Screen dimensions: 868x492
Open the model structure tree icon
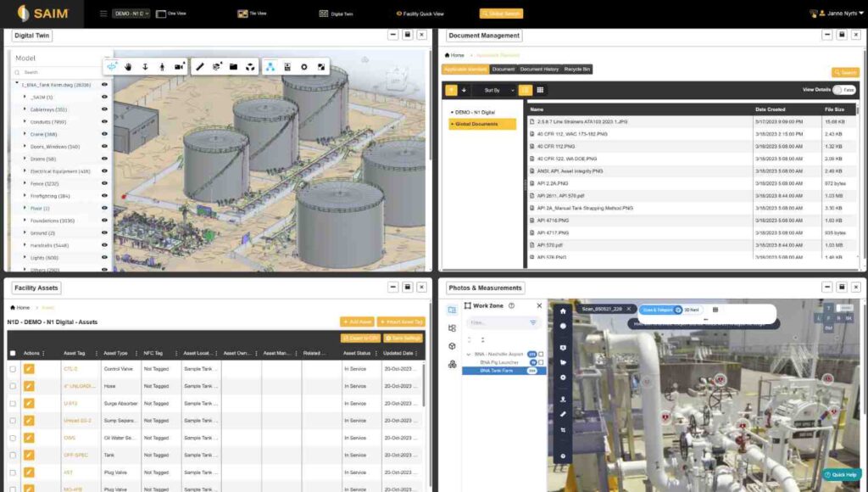[270, 66]
